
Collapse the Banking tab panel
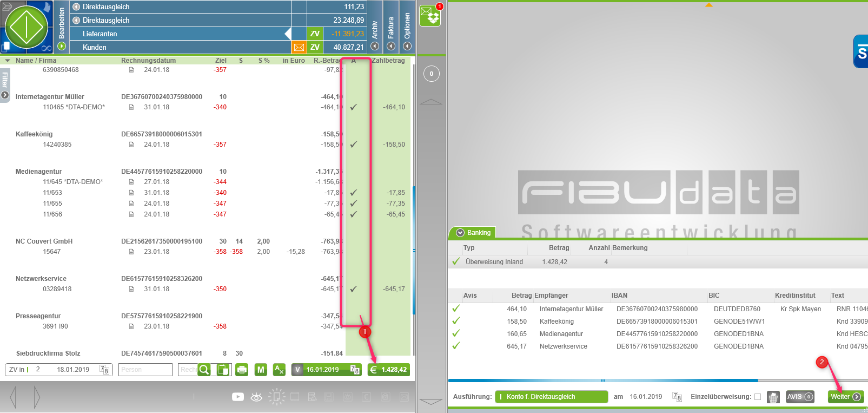pyautogui.click(x=461, y=233)
